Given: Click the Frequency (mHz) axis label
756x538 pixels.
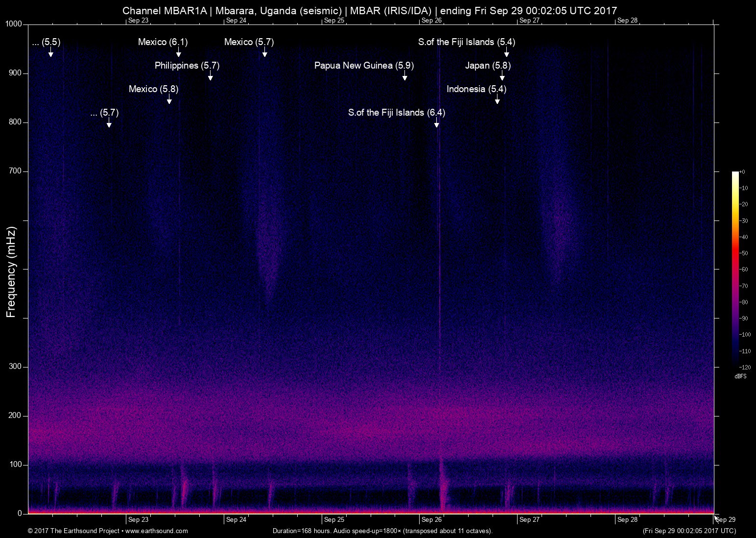Looking at the screenshot, I should 10,269.
